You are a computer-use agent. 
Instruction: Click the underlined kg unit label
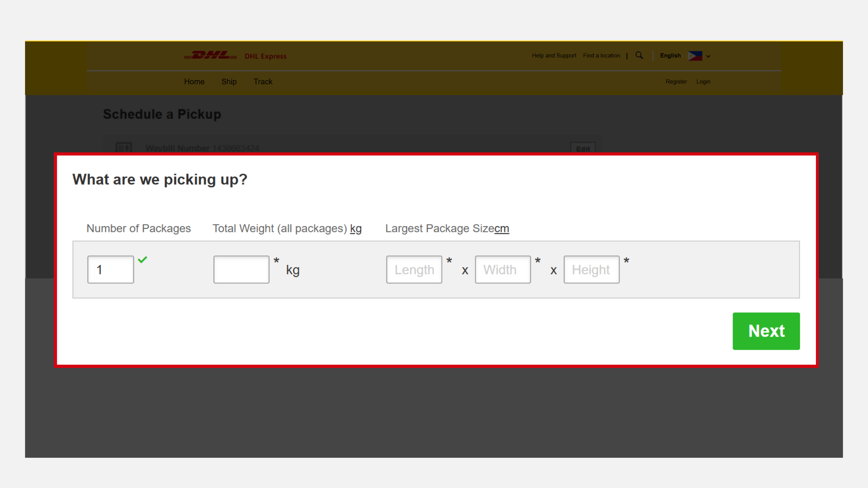[x=356, y=228]
